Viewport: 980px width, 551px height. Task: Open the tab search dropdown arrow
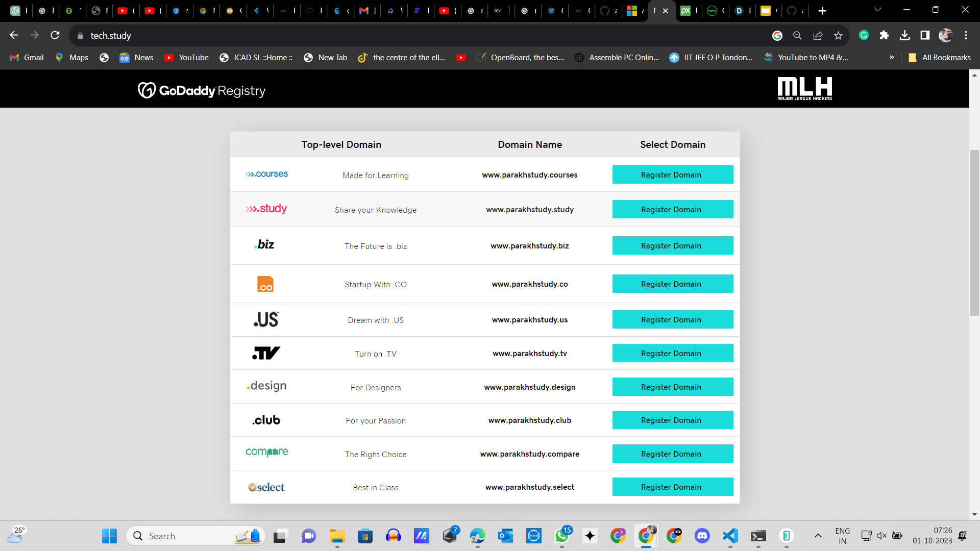coord(877,10)
